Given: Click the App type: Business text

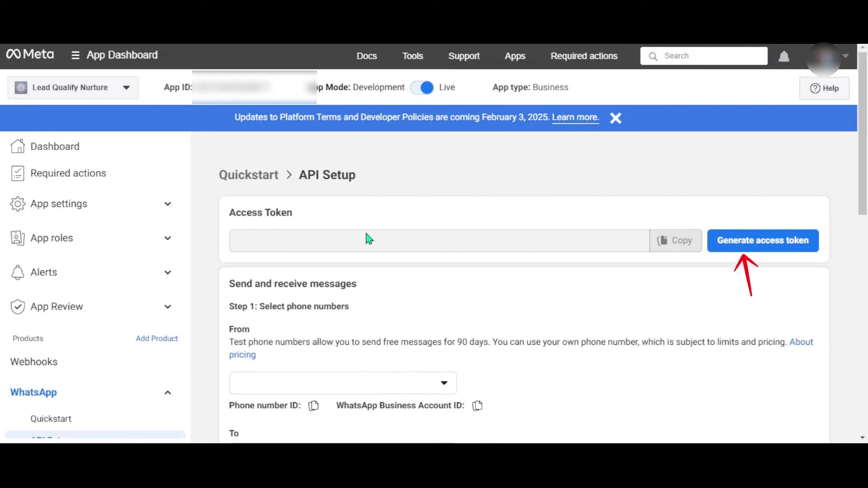Looking at the screenshot, I should pos(530,88).
